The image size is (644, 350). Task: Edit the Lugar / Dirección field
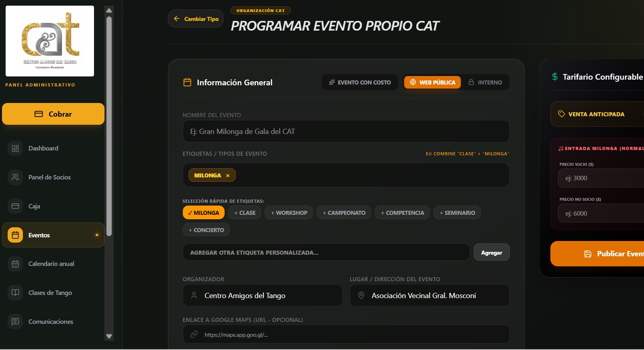click(429, 295)
